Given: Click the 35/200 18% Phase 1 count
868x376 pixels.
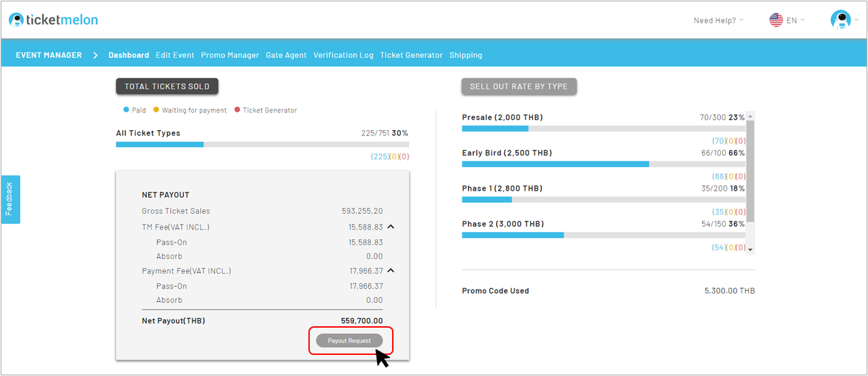Looking at the screenshot, I should point(722,189).
